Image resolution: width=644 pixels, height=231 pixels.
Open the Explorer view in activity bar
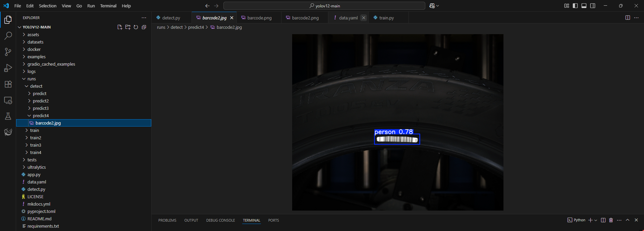(8, 20)
